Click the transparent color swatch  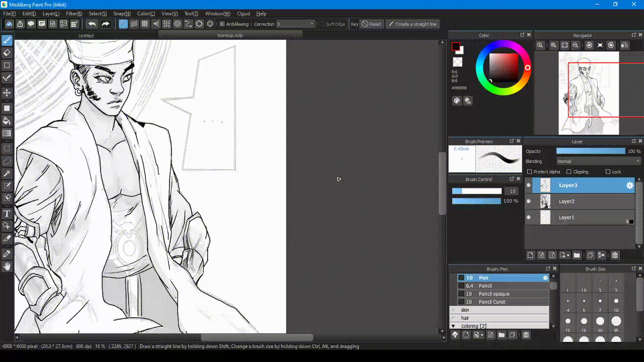pos(457,62)
